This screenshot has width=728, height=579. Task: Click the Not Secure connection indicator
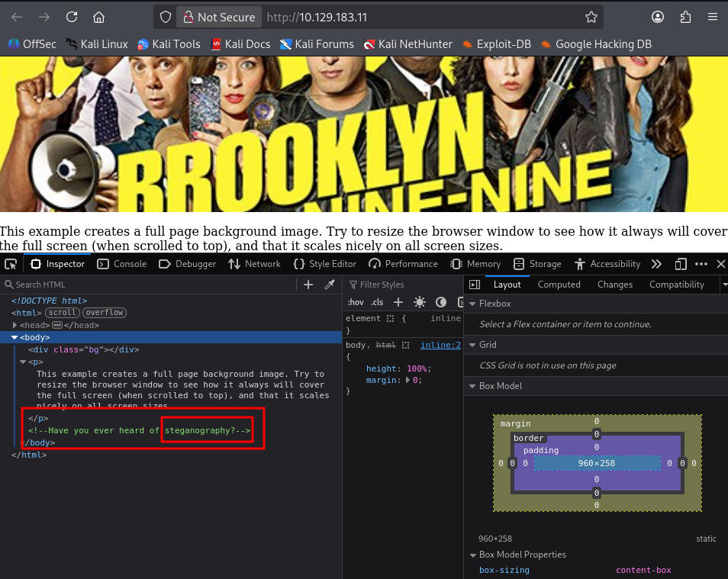point(219,18)
